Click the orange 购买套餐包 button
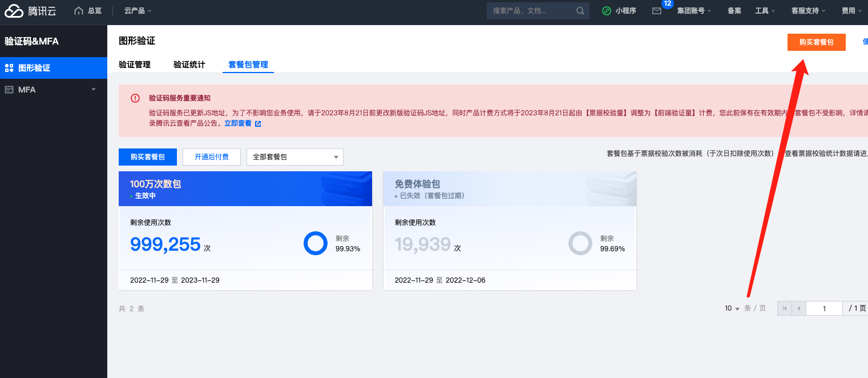Image resolution: width=868 pixels, height=378 pixels. coord(817,42)
